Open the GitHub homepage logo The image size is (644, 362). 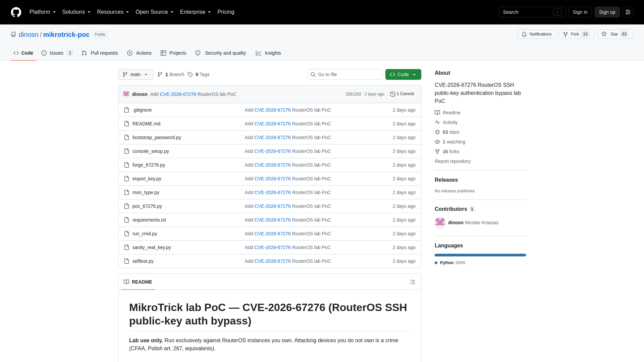coord(16,12)
